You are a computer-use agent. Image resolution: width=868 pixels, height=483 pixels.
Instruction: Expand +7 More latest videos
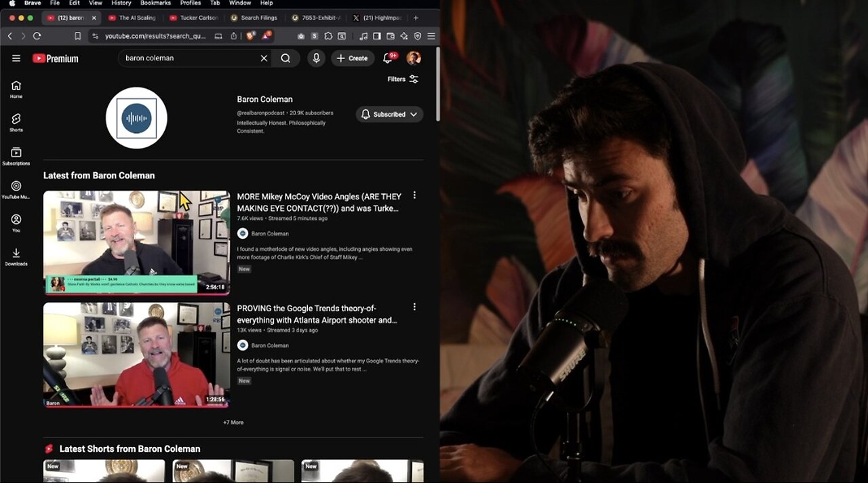pyautogui.click(x=233, y=422)
